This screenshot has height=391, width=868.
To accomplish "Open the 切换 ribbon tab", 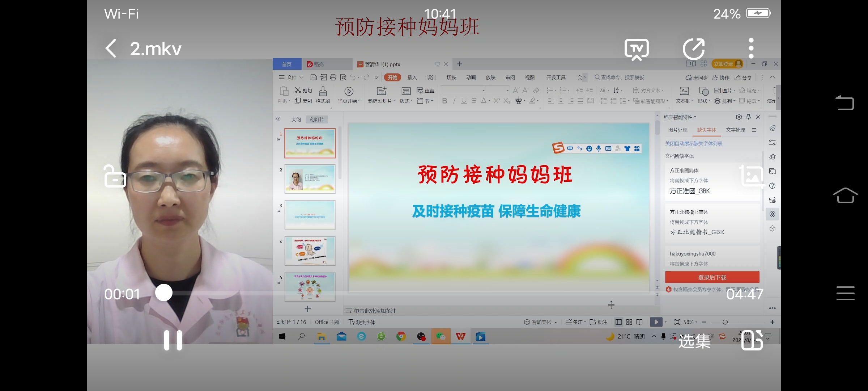I will (451, 77).
